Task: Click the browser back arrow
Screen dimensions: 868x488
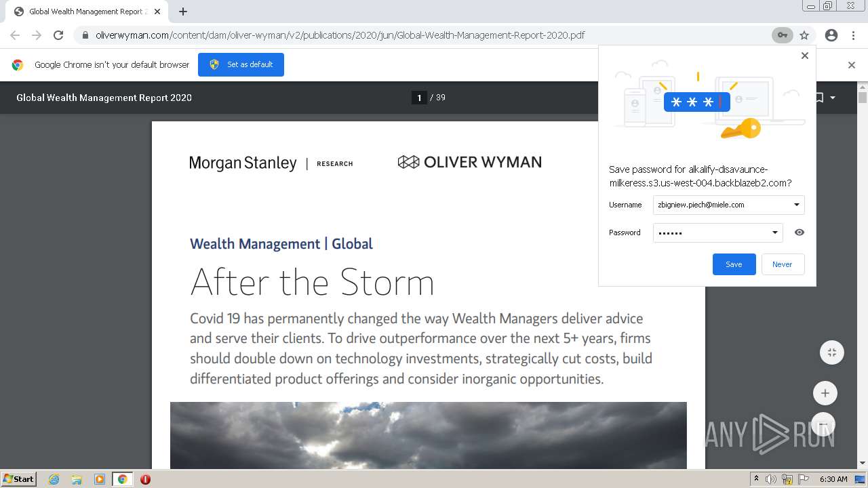Action: pyautogui.click(x=15, y=35)
